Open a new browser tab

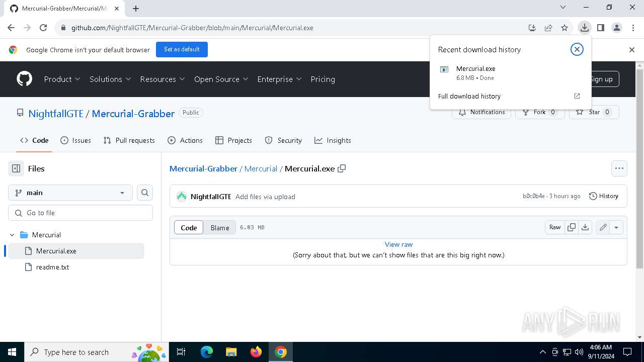pos(136,8)
